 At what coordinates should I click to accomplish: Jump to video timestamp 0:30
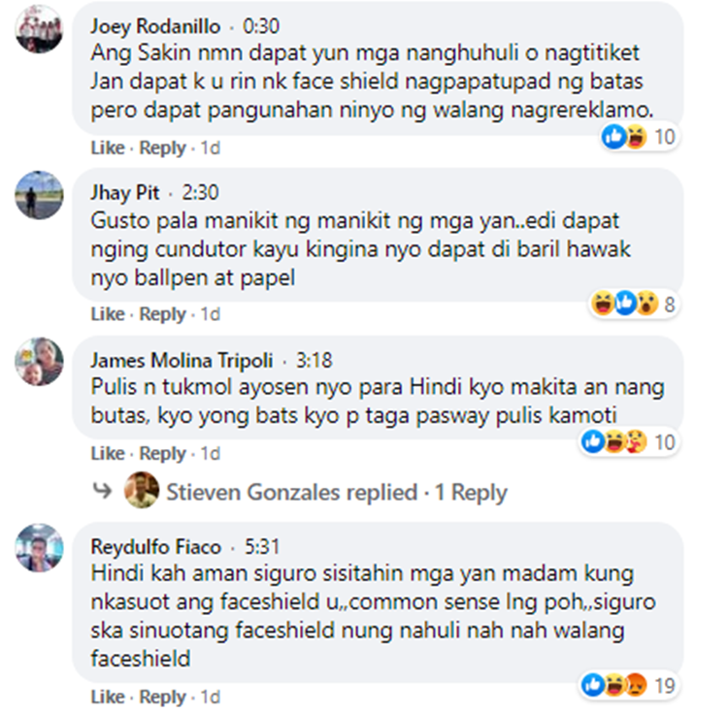(x=261, y=26)
